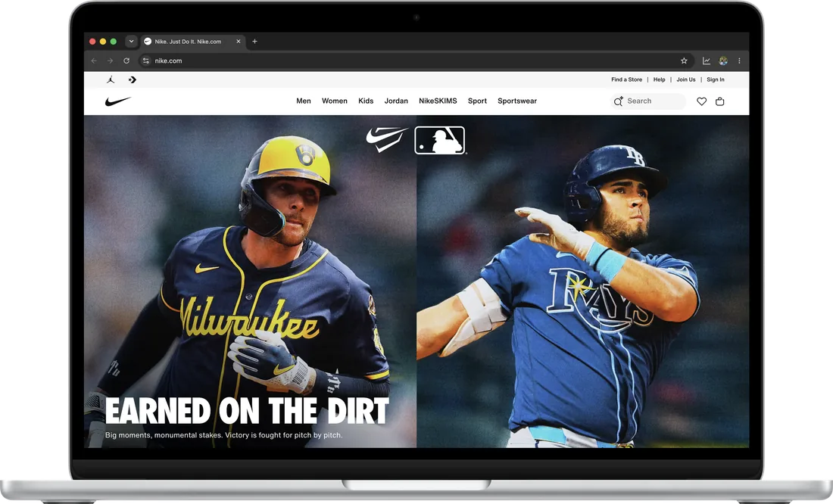
Task: Go back to the previous page
Action: click(94, 61)
